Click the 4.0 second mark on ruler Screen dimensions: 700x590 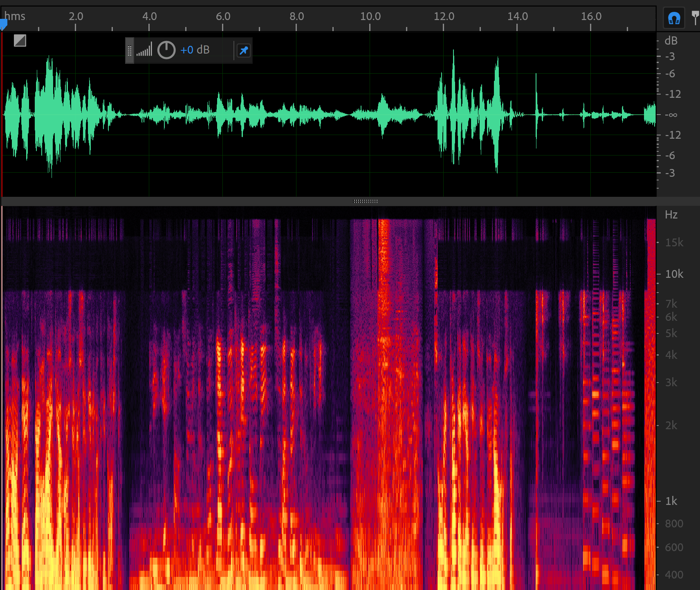(149, 16)
